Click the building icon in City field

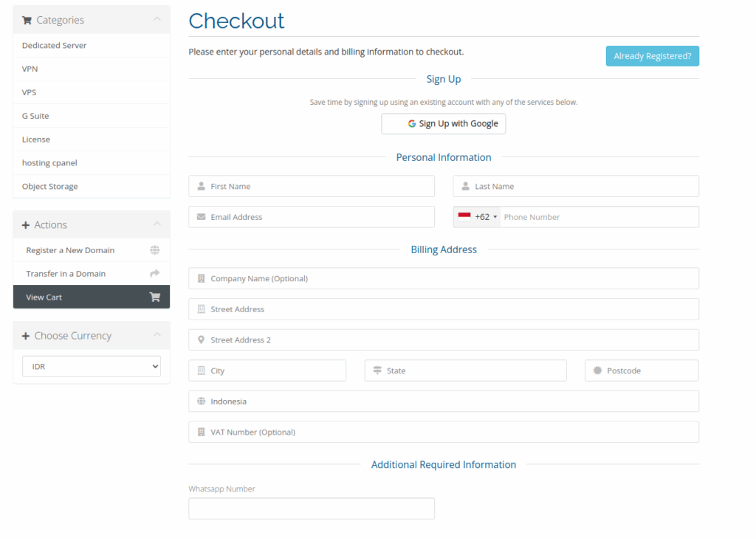tap(201, 371)
